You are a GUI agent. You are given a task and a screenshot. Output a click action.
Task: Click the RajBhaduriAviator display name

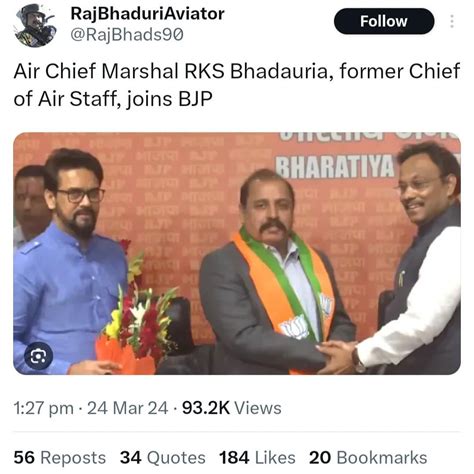tap(147, 14)
